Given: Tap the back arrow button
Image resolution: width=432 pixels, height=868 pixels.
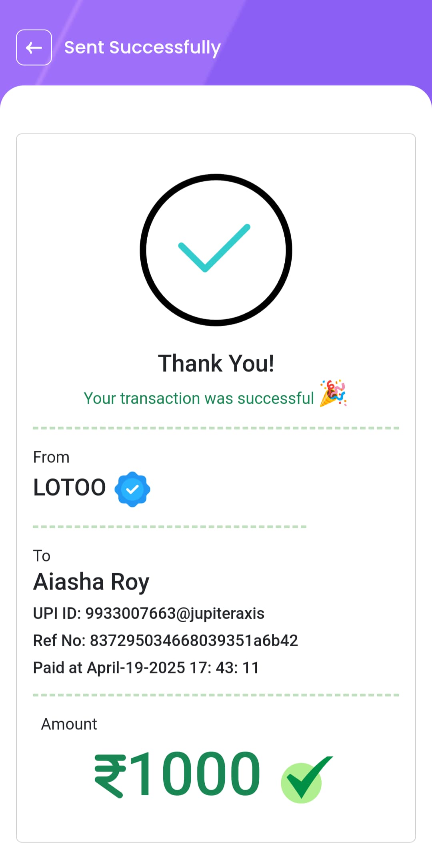Looking at the screenshot, I should pyautogui.click(x=34, y=48).
